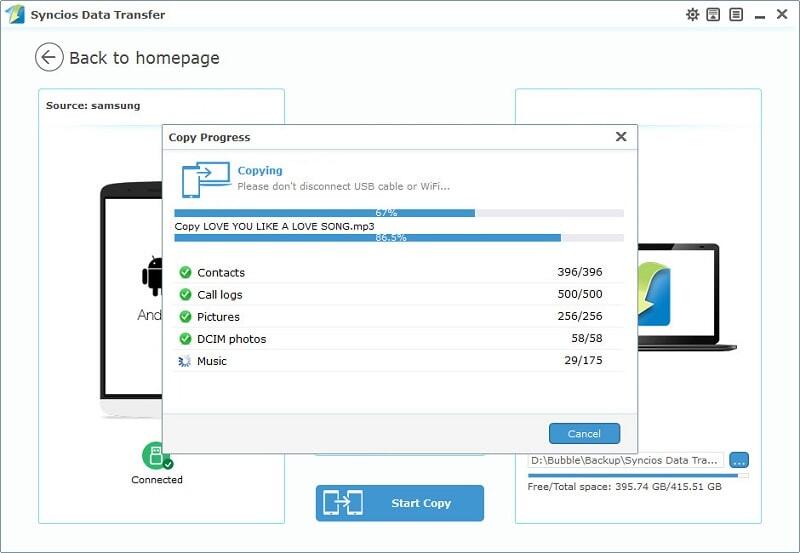Click the green check next to Contacts
Image resolution: width=800 pixels, height=553 pixels.
(184, 273)
